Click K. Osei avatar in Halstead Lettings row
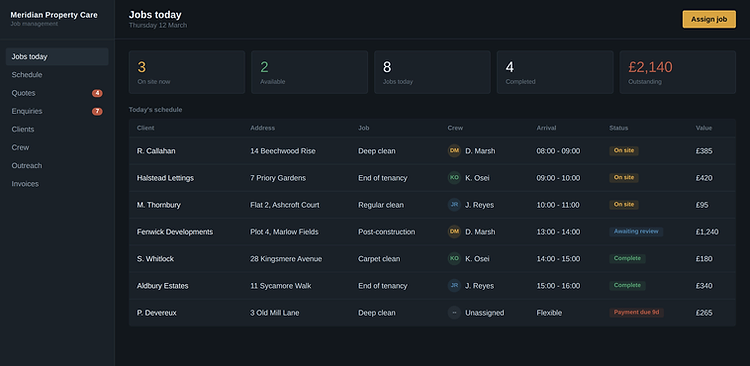Screen dimensions: 750x366 pyautogui.click(x=454, y=177)
